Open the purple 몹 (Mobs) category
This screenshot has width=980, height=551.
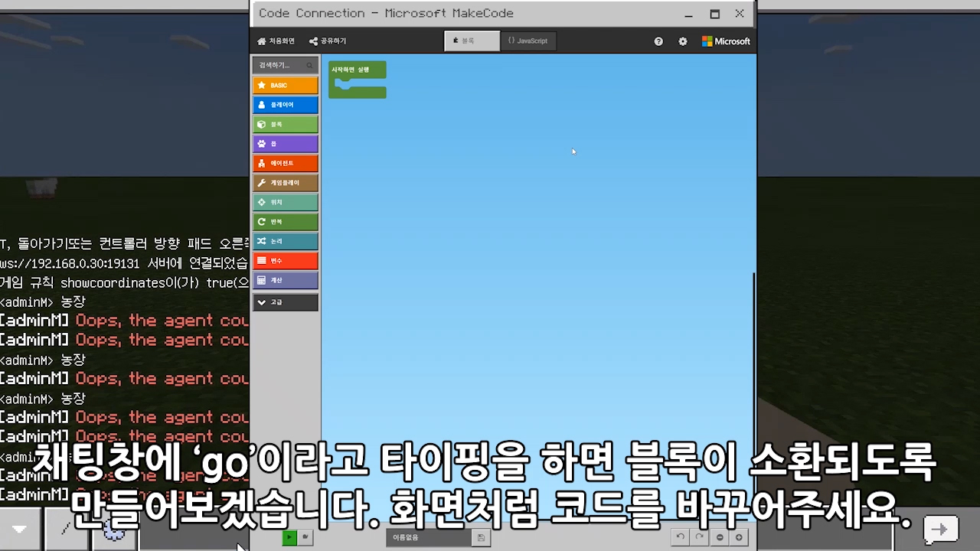[x=285, y=144]
